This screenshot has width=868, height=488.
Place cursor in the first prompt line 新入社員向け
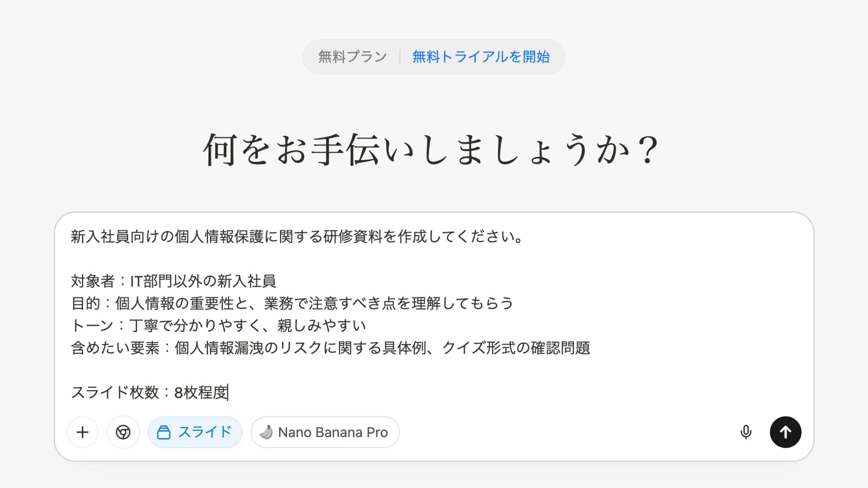point(297,236)
